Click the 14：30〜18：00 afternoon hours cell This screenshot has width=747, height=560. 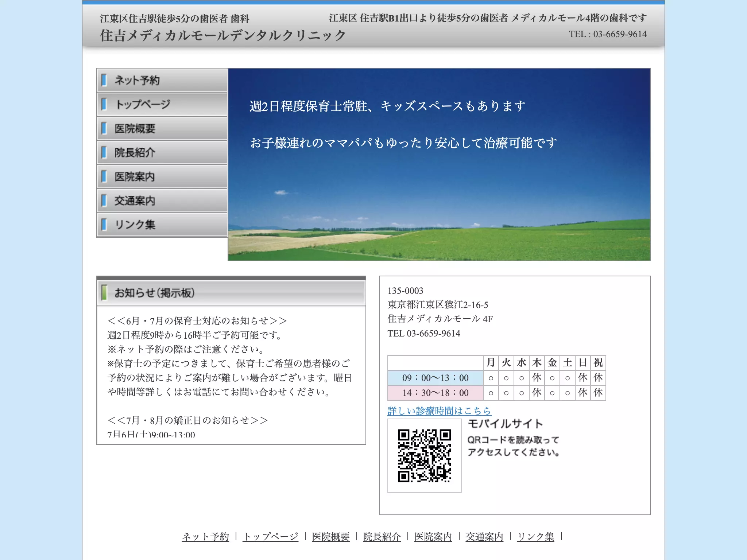pos(436,393)
